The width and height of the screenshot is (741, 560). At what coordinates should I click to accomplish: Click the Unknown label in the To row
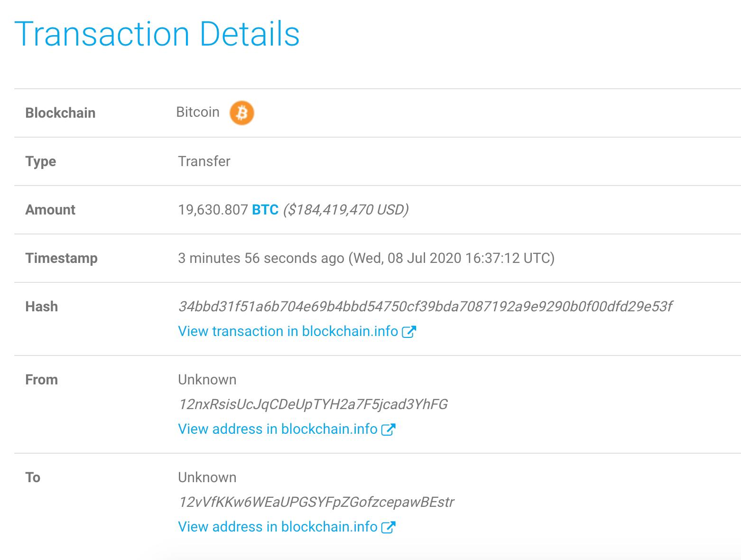206,477
